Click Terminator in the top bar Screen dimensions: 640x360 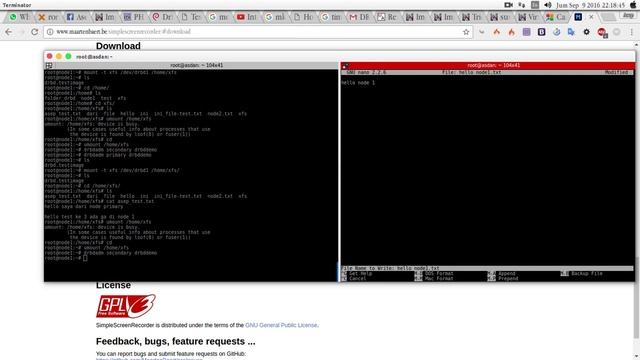click(x=17, y=5)
